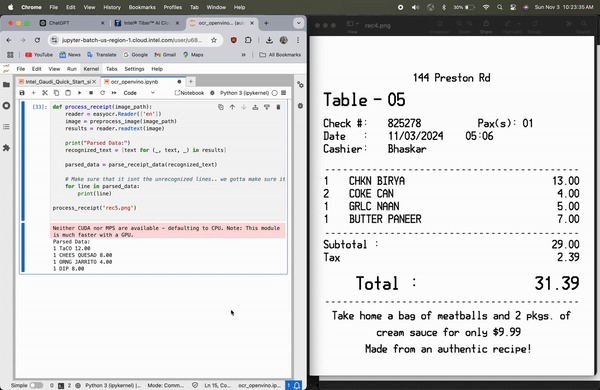Paste cell from clipboard in notebook toolbar
Image resolution: width=600 pixels, height=390 pixels.
(68, 93)
